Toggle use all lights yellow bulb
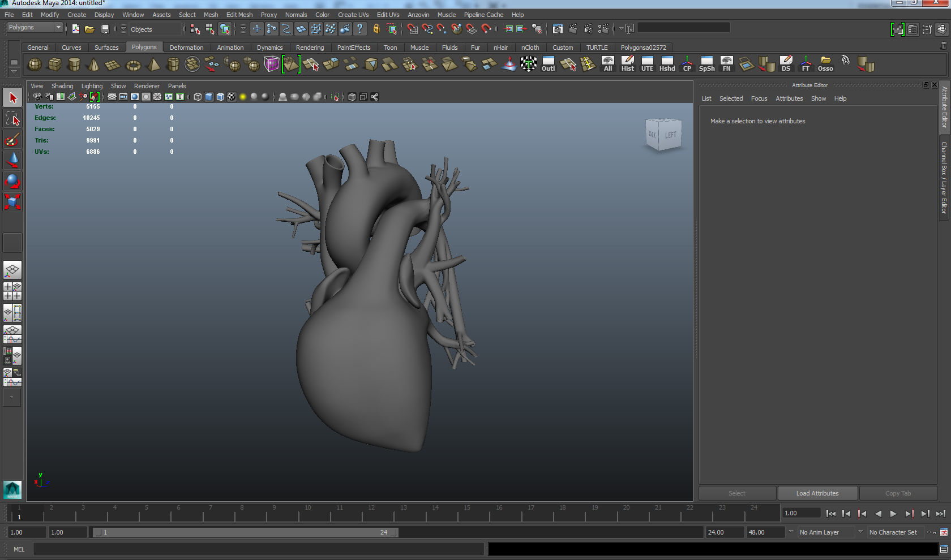951x560 pixels. (243, 97)
